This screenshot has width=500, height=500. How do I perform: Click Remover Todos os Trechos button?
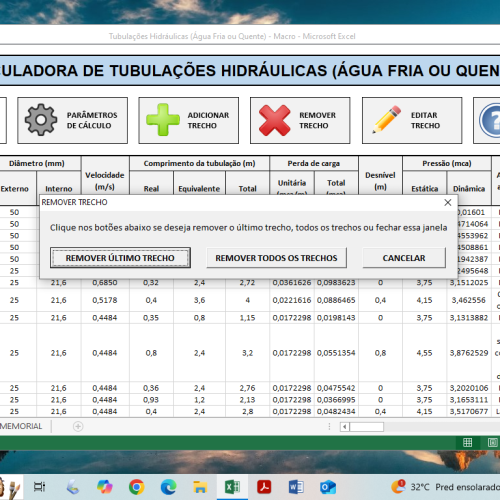(x=276, y=258)
